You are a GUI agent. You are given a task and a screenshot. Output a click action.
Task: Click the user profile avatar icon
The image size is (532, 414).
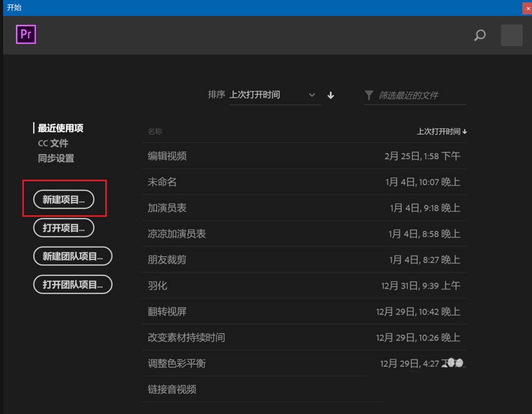[x=510, y=35]
